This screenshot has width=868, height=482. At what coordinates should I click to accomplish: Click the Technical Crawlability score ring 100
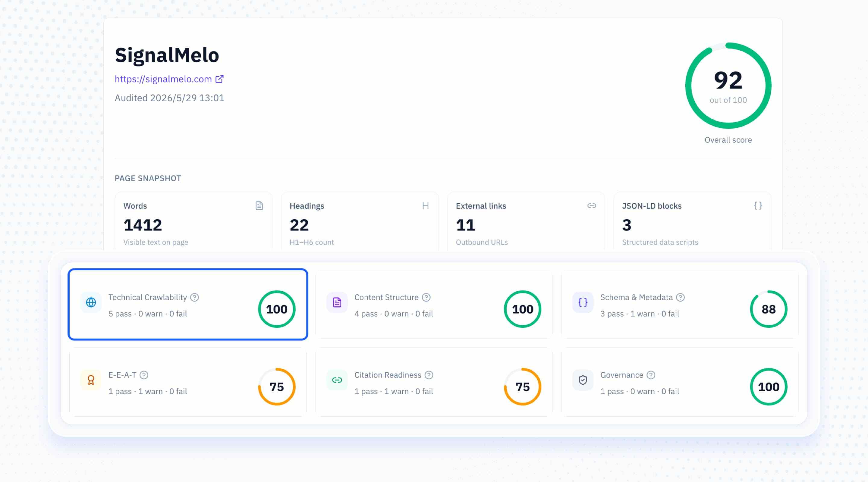(x=277, y=309)
